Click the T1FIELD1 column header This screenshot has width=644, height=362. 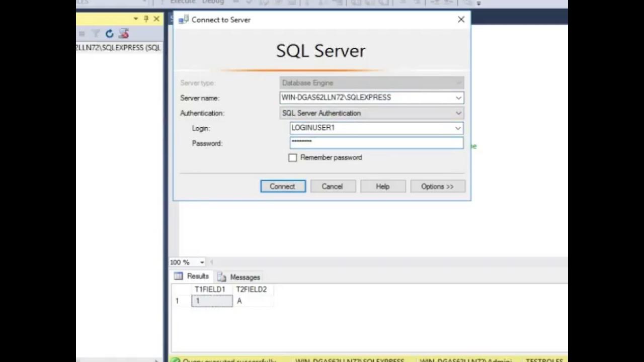[x=210, y=290]
